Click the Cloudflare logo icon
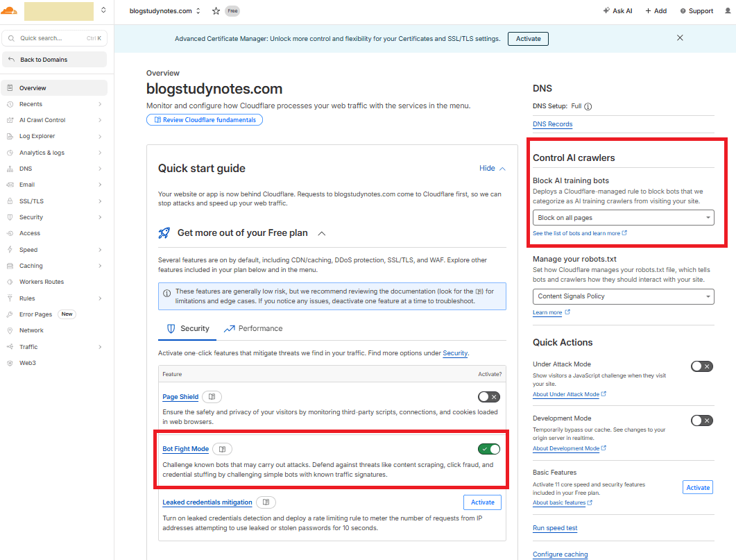 (x=9, y=10)
